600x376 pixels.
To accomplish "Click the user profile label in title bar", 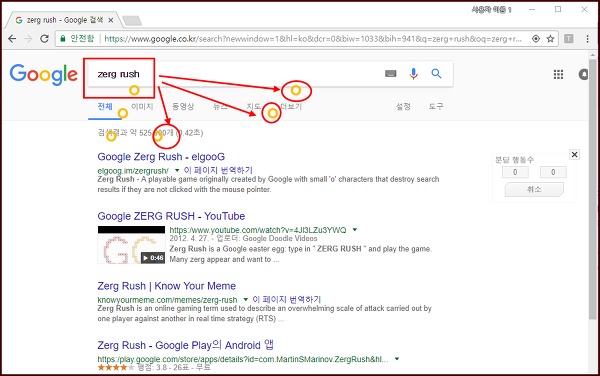I will pyautogui.click(x=491, y=10).
